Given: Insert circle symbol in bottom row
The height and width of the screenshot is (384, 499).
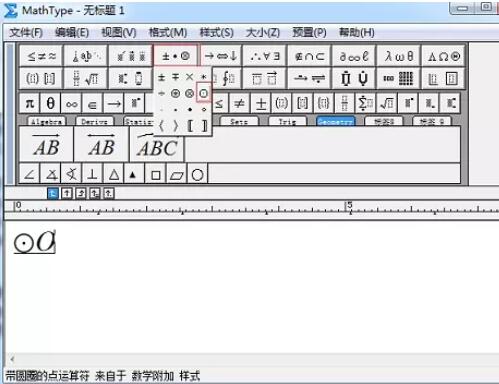Looking at the screenshot, I should [x=197, y=174].
